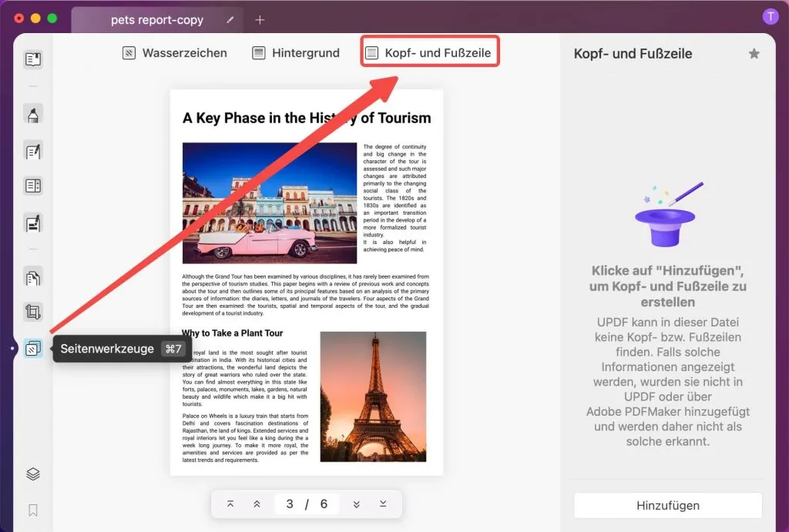Click the Havana car photo in document

tap(270, 203)
